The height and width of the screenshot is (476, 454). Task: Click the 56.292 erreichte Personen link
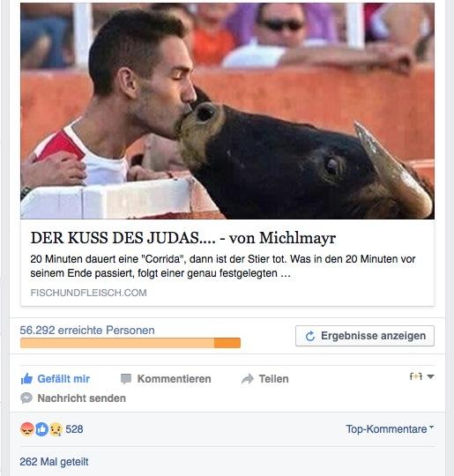(x=87, y=330)
